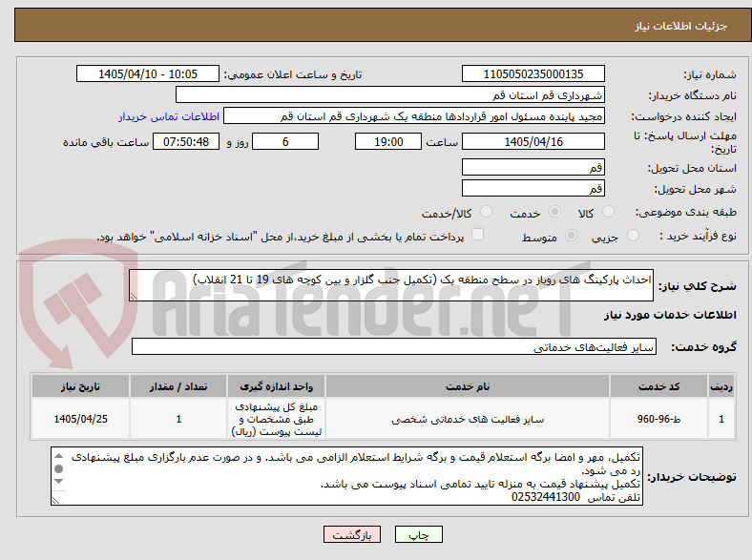Click the چاپ (print) button

pyautogui.click(x=418, y=534)
